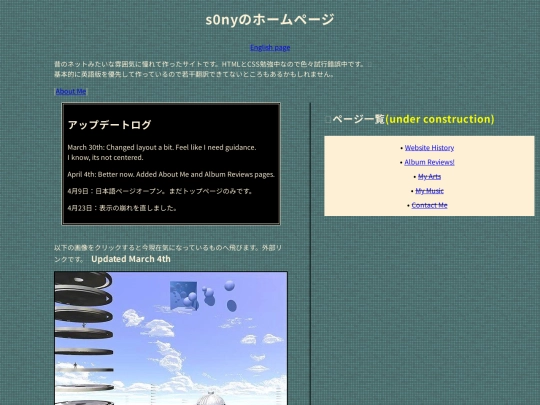The width and height of the screenshot is (540, 405).
Task: Click the ページ一覧 heading text
Action: (359, 119)
